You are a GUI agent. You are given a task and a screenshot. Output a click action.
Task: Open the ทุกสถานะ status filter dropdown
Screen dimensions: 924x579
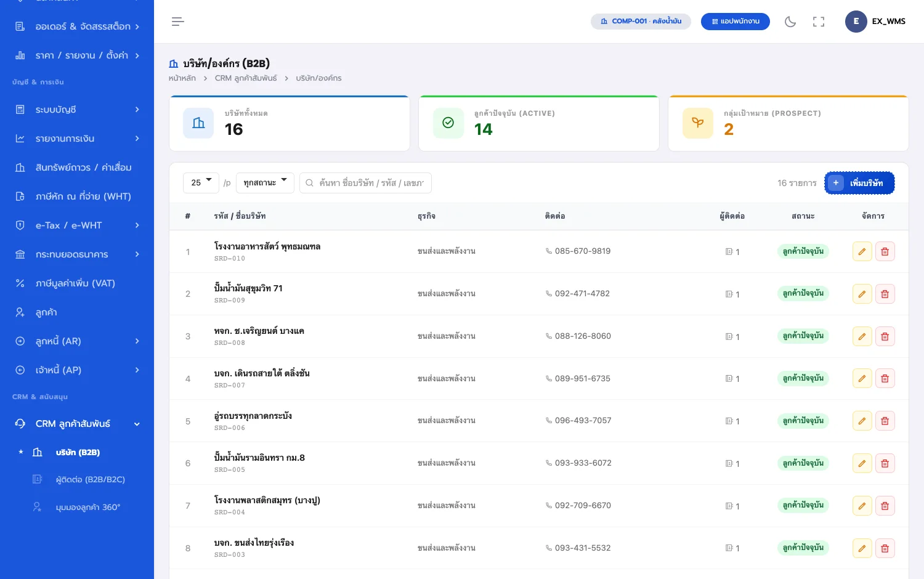tap(265, 183)
